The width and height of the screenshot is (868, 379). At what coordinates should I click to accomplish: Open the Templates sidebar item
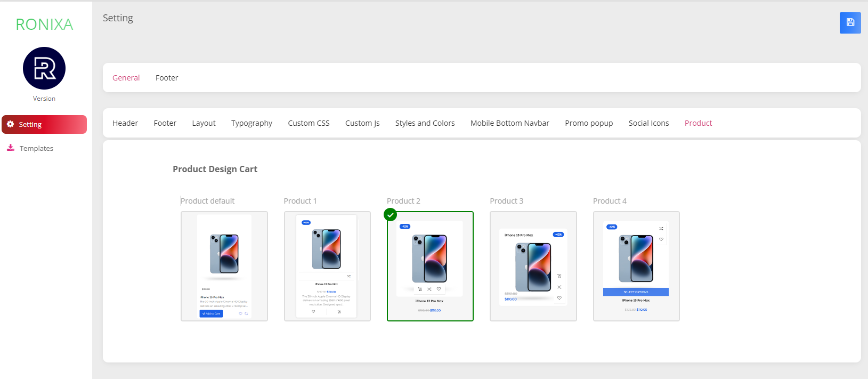point(36,149)
